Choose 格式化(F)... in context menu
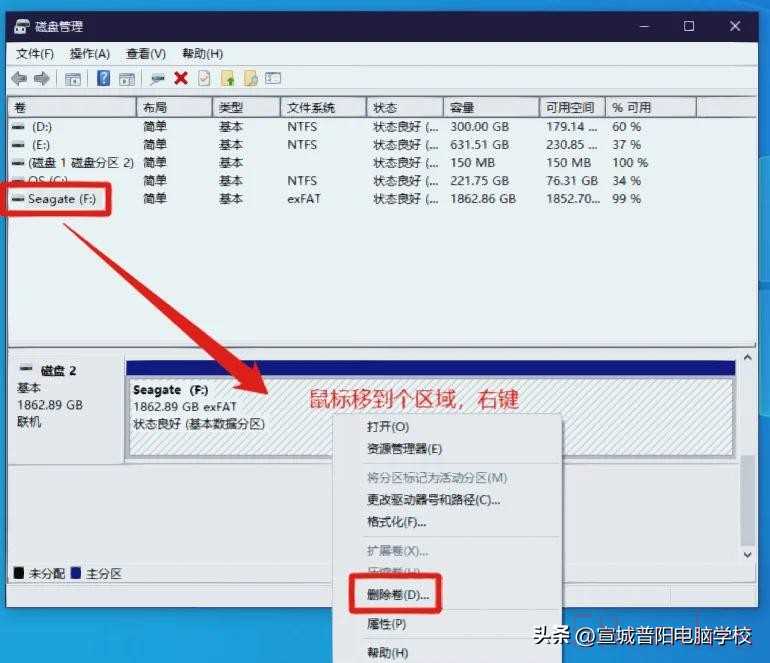770x663 pixels. point(396,522)
